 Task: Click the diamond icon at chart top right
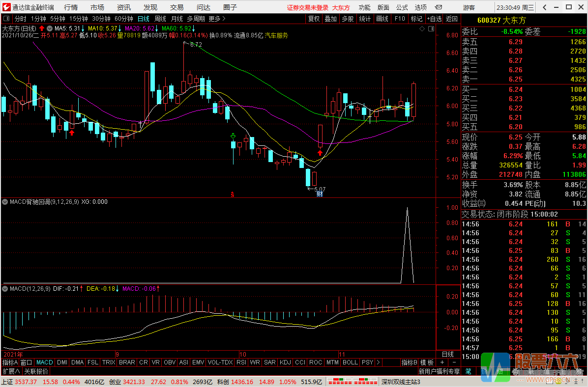[422, 28]
